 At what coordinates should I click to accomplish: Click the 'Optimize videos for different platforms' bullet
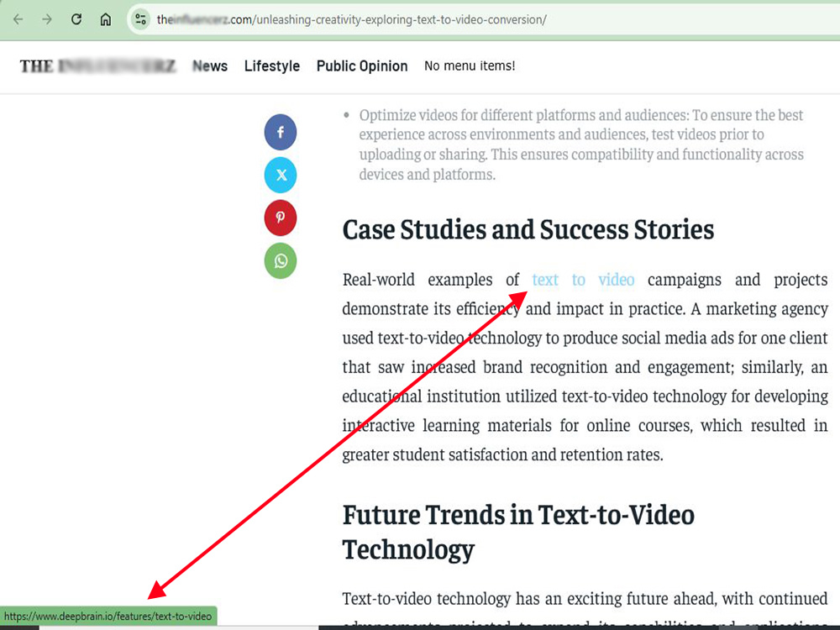[x=581, y=144]
